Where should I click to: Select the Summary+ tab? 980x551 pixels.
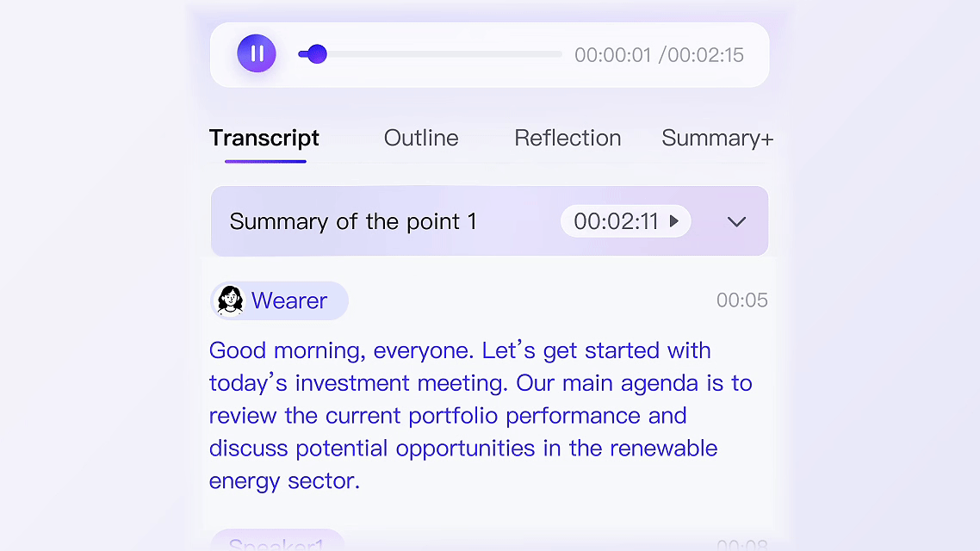click(x=717, y=138)
